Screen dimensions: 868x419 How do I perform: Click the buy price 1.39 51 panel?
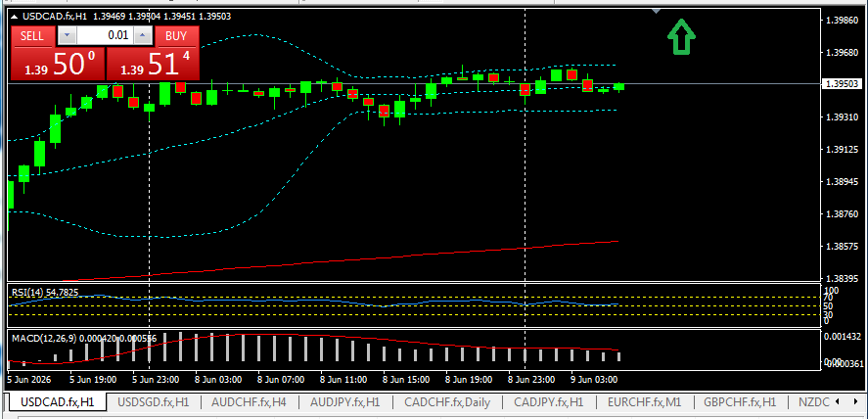click(x=152, y=64)
